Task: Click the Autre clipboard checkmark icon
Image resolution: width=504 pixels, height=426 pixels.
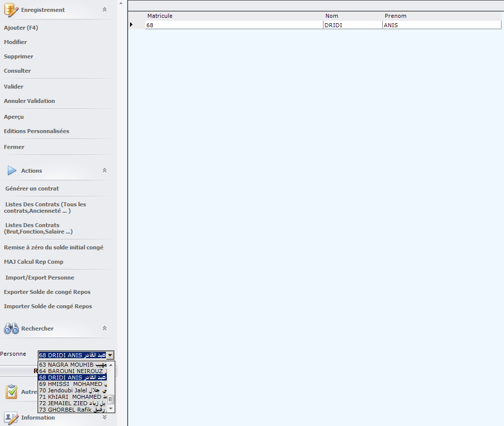Action: (x=11, y=391)
